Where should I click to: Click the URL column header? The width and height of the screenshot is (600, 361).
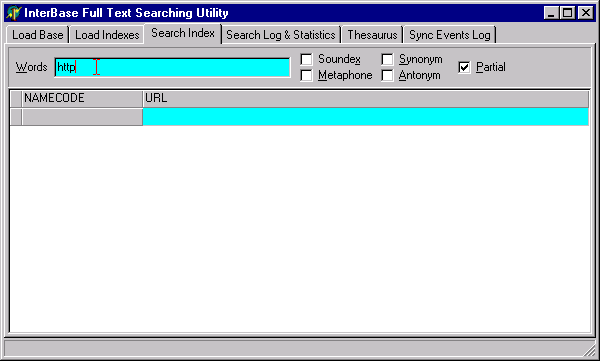click(x=365, y=98)
